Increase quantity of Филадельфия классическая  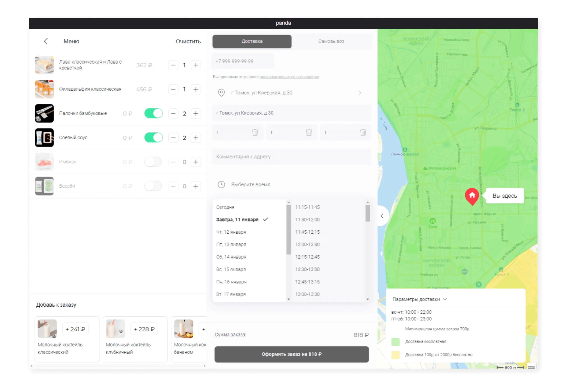point(196,89)
